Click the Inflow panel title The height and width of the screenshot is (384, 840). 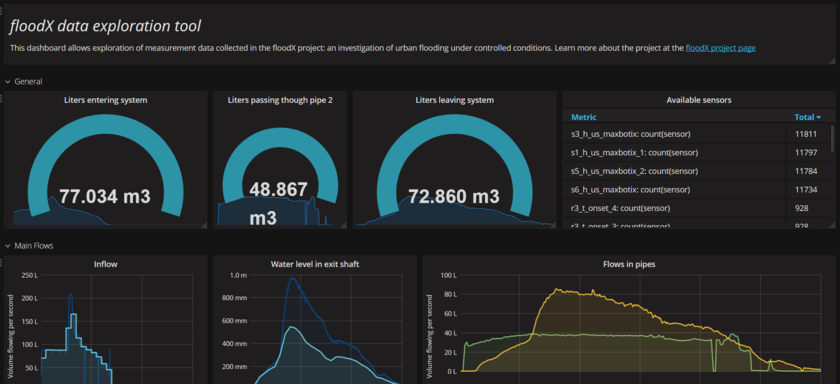[x=106, y=264]
